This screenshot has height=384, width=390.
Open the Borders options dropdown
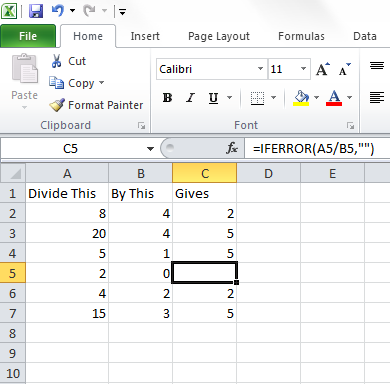(273, 98)
